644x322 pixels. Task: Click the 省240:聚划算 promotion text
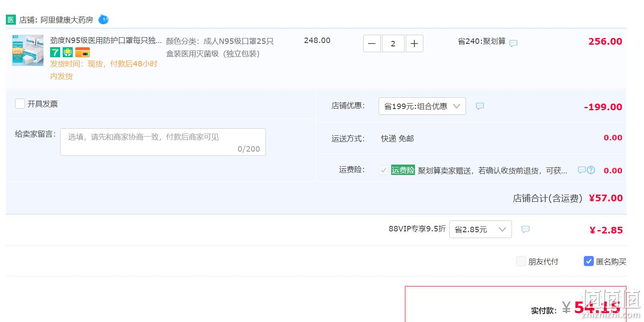[x=482, y=41]
